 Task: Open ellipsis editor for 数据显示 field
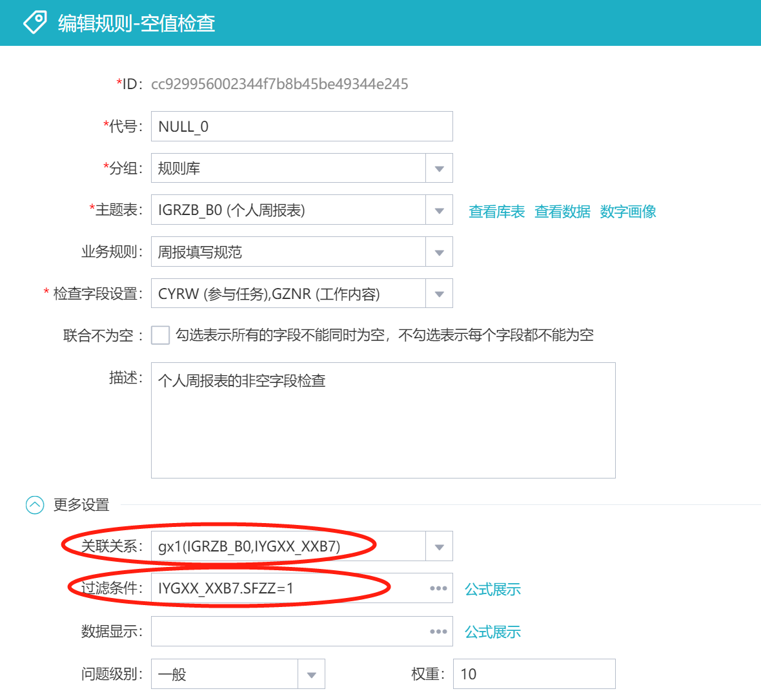(x=438, y=632)
